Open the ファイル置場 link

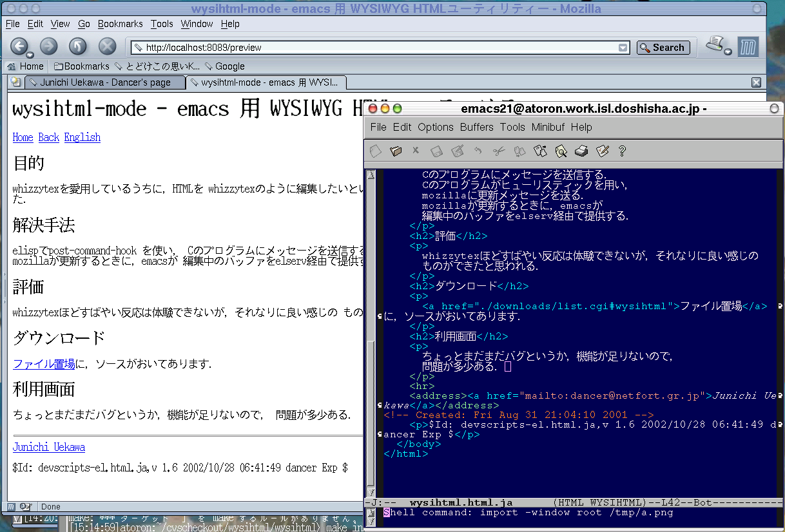point(44,364)
